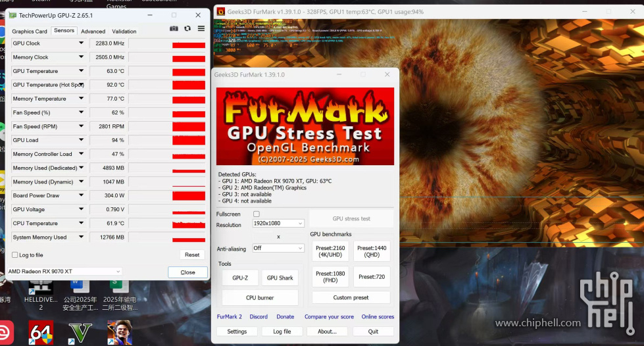Click the Close button in GPU-Z
This screenshot has width=644, height=346.
[x=187, y=272]
